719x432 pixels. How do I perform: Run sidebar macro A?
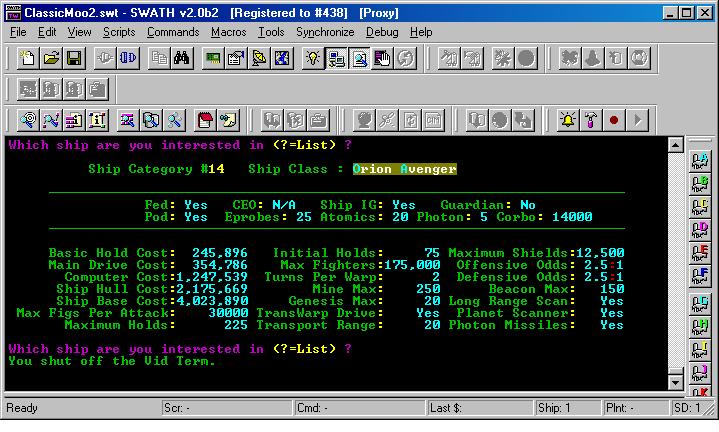pyautogui.click(x=700, y=160)
